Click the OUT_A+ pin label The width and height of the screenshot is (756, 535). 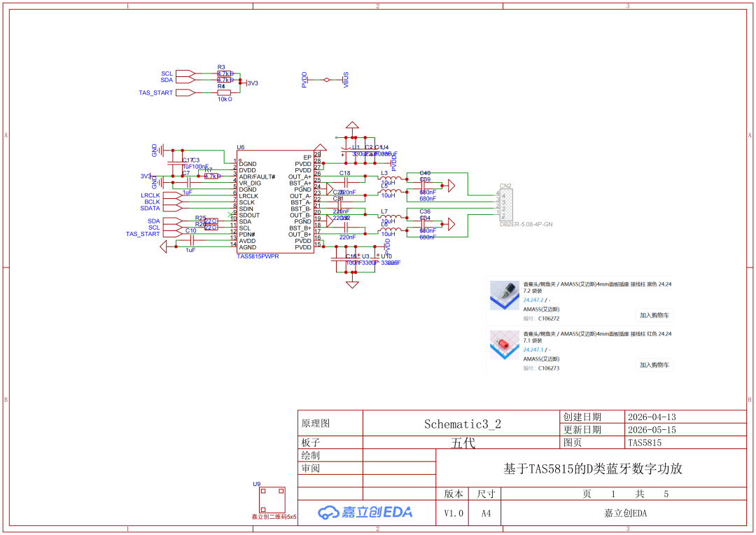point(300,176)
